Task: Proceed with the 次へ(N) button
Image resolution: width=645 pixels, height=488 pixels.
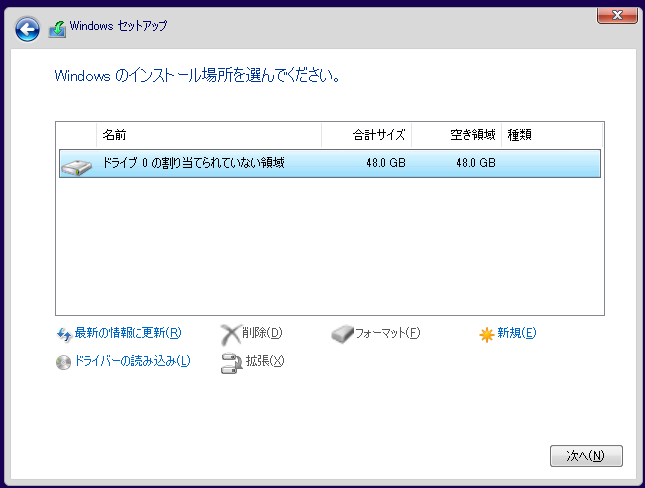Action: 586,456
